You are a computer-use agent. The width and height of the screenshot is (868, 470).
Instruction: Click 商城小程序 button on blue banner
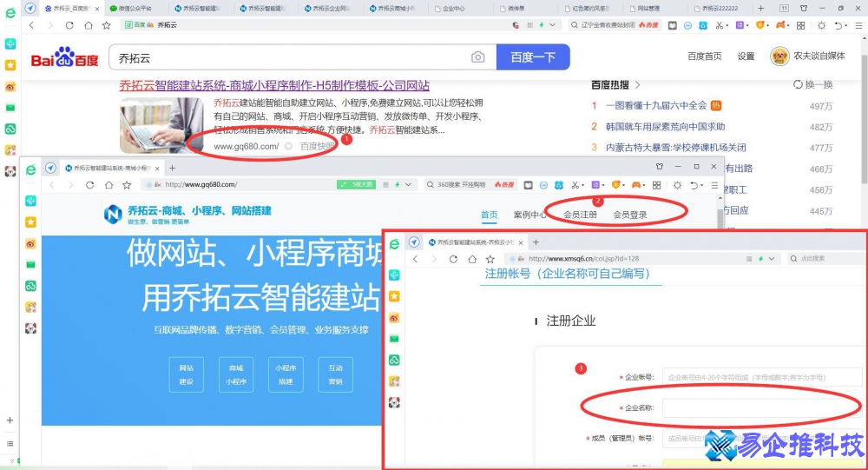[x=236, y=374]
